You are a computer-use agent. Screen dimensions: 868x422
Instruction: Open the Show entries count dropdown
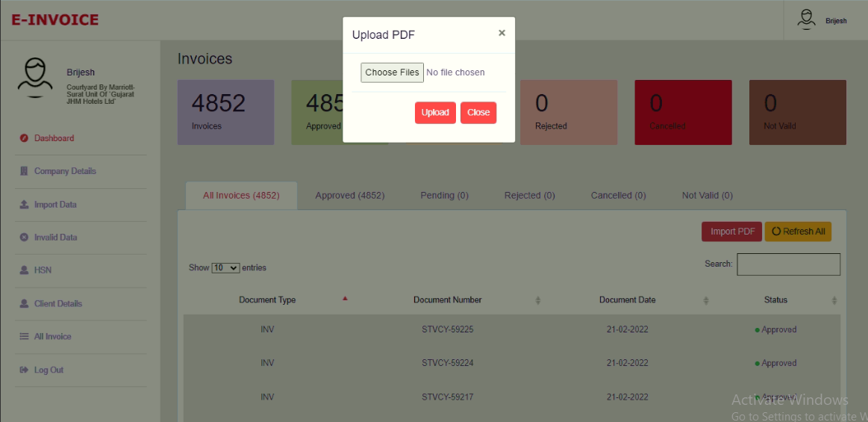(x=225, y=268)
